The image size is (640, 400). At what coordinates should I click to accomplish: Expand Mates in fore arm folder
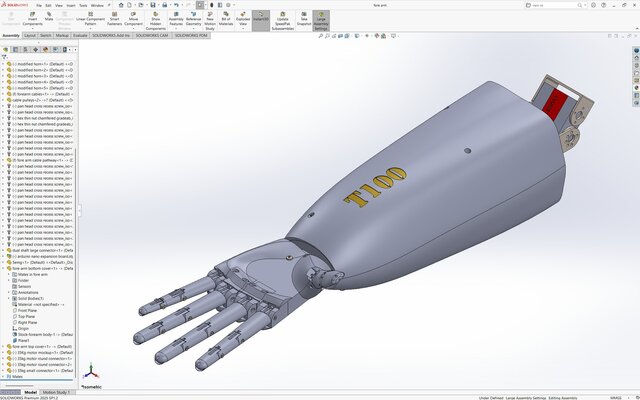pos(9,274)
